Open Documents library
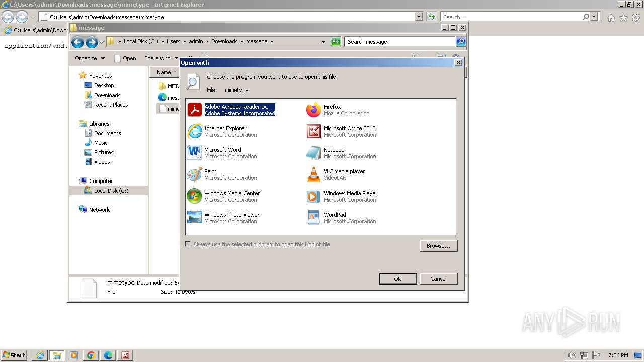Viewport: 644px width, 362px height. [107, 133]
